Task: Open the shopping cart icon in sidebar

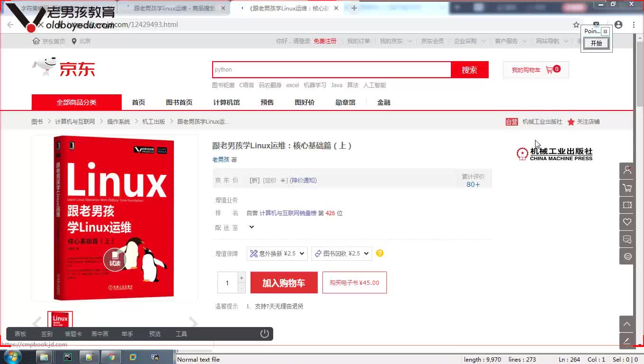Action: (x=627, y=188)
